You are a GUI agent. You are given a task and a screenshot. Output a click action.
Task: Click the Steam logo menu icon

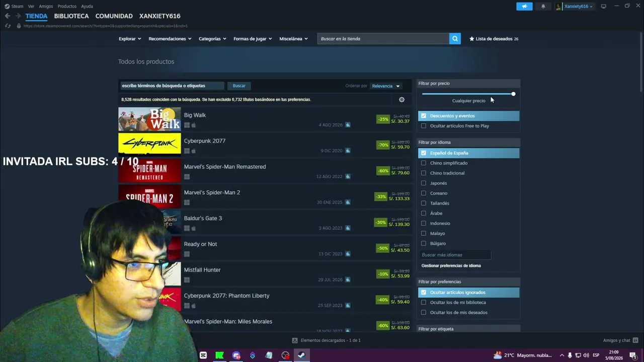click(x=7, y=6)
